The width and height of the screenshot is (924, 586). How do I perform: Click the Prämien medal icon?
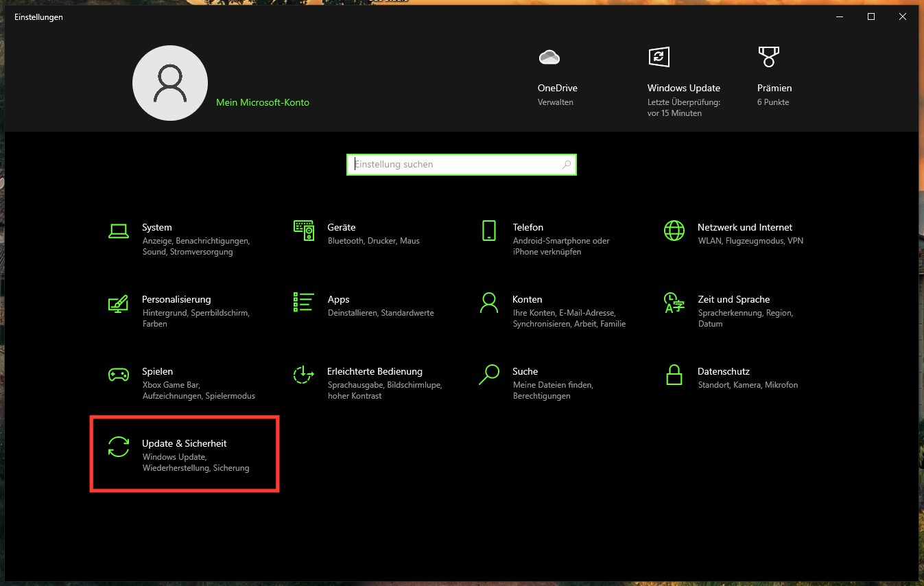[x=769, y=57]
